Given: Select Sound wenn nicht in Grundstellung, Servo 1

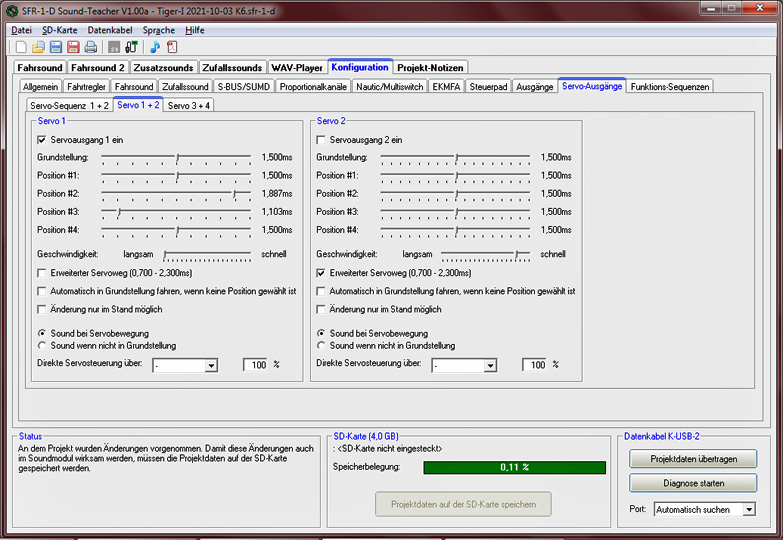Looking at the screenshot, I should click(x=42, y=346).
